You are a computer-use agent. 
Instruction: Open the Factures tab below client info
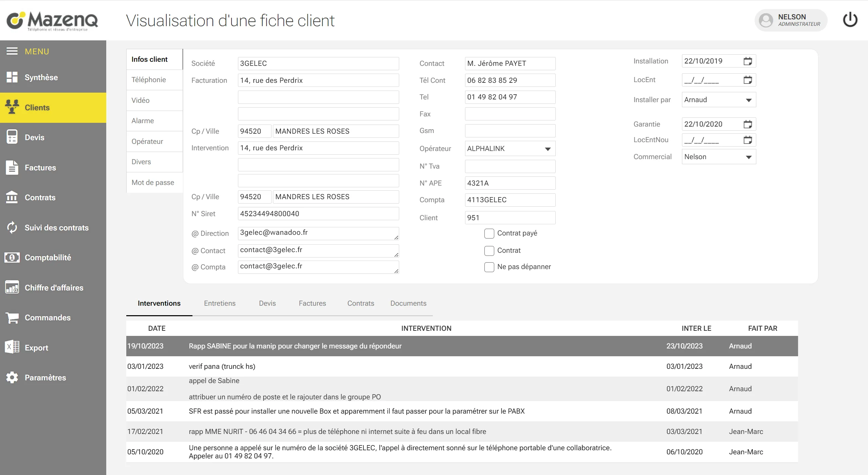coord(312,303)
